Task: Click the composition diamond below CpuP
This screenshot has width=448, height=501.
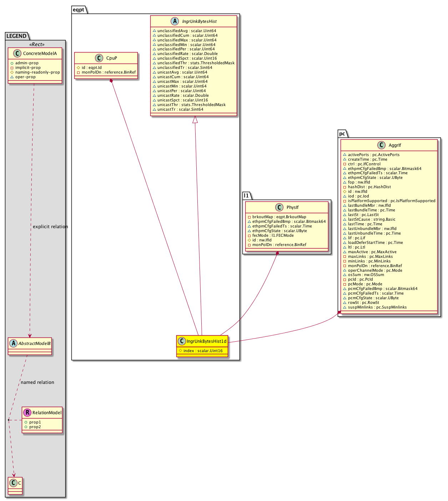Action: [x=111, y=81]
